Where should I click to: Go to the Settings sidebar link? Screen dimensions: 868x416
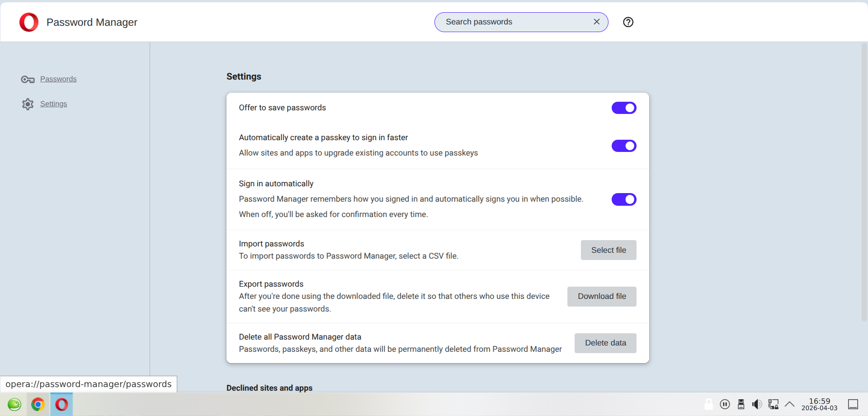point(53,104)
